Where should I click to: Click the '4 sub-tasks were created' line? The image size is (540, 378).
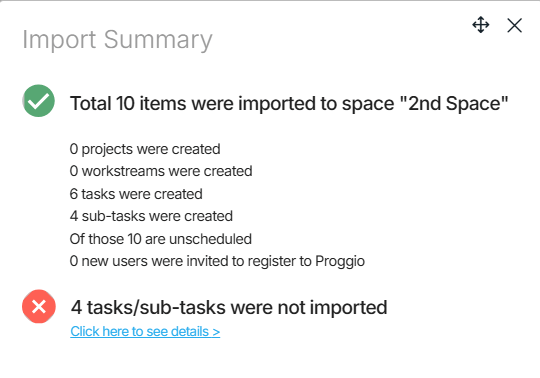[151, 216]
